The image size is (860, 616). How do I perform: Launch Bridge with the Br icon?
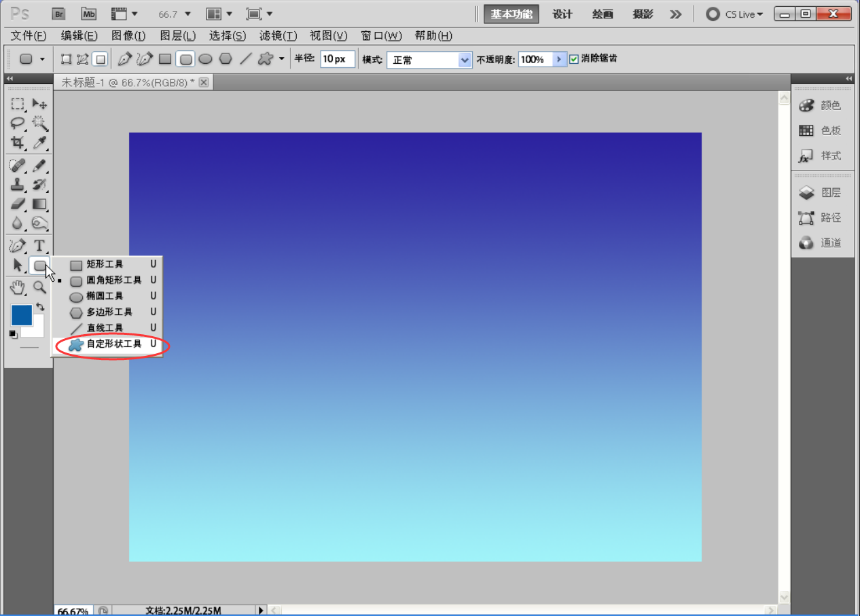tap(59, 14)
